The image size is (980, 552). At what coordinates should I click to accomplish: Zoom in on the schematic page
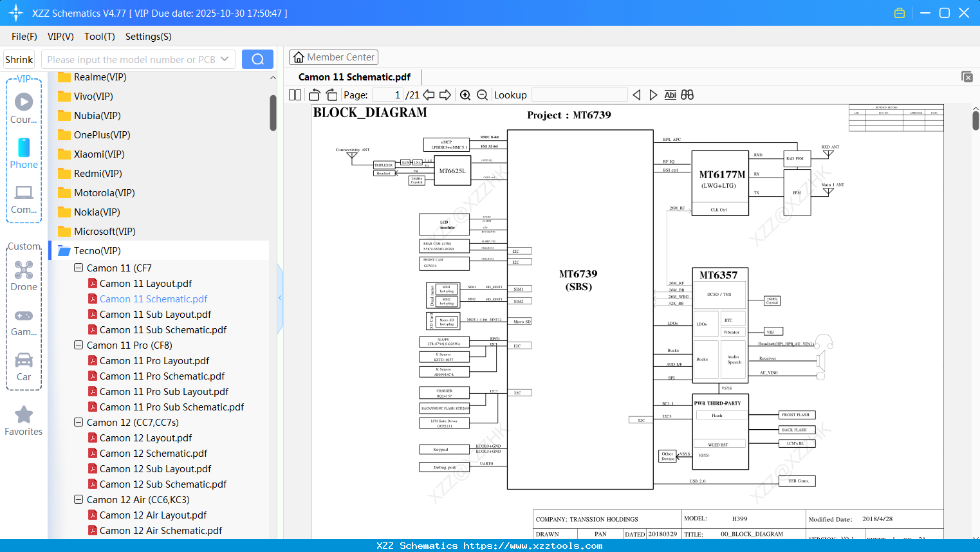(x=465, y=95)
